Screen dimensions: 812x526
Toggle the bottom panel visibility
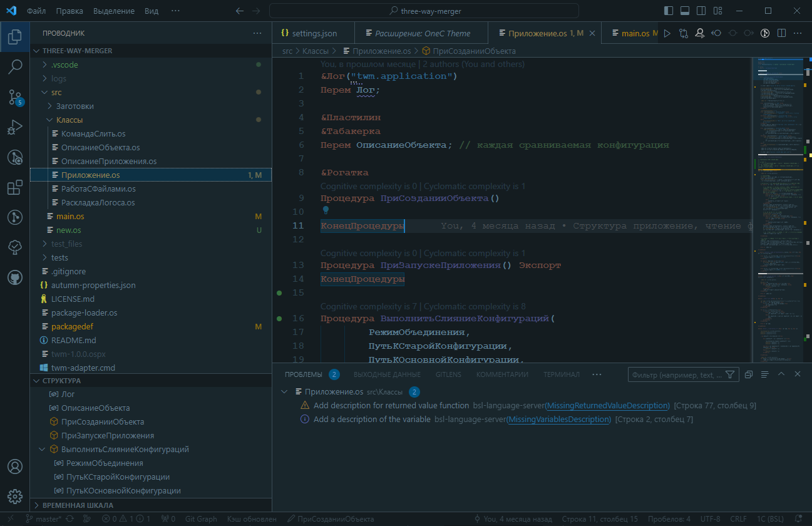pyautogui.click(x=685, y=11)
